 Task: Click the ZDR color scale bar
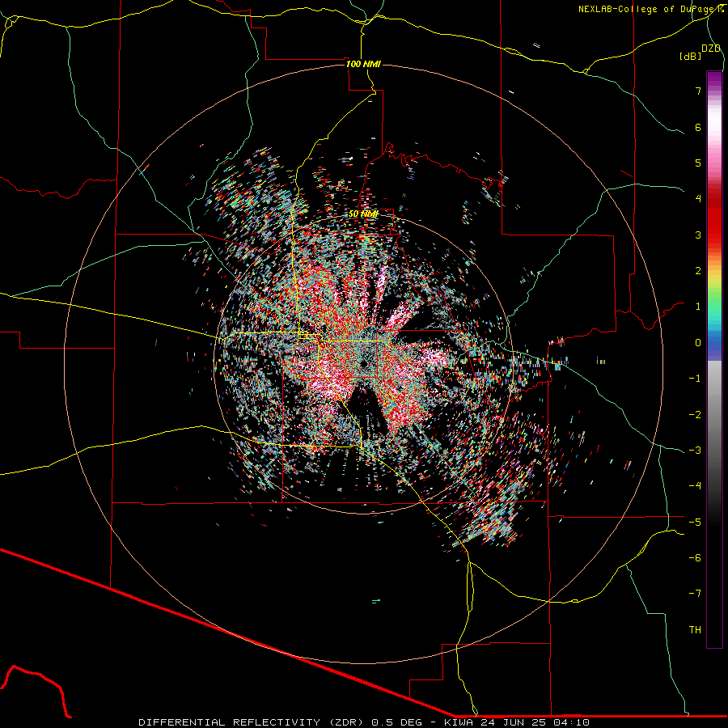click(x=714, y=359)
